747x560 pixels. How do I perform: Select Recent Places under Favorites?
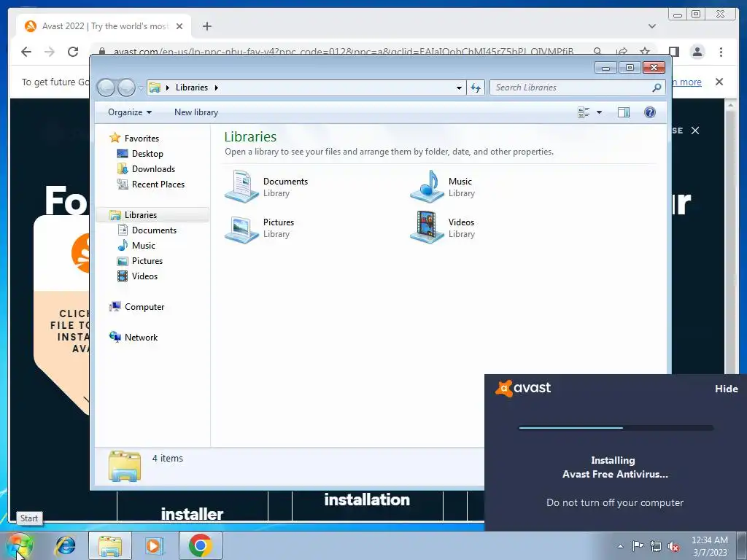(x=158, y=184)
